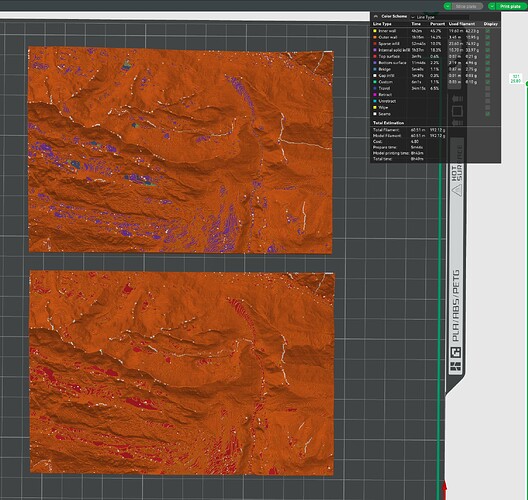The width and height of the screenshot is (528, 500).
Task: Click the purple Internal solid infill swatch
Action: 374,50
